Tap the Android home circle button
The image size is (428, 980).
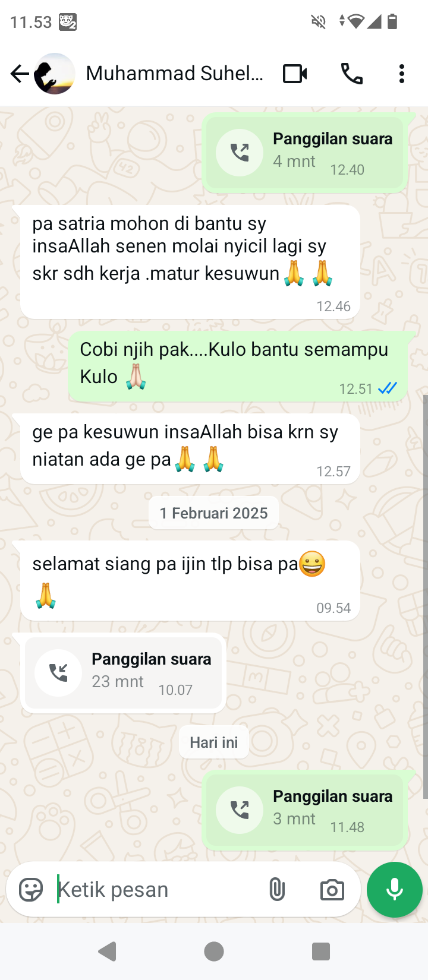pyautogui.click(x=214, y=951)
